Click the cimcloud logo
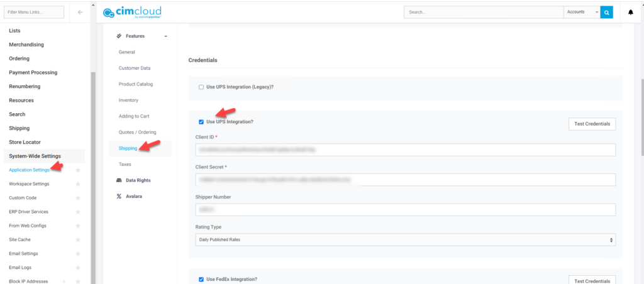Screen dimensions: 644x284 (x=132, y=13)
